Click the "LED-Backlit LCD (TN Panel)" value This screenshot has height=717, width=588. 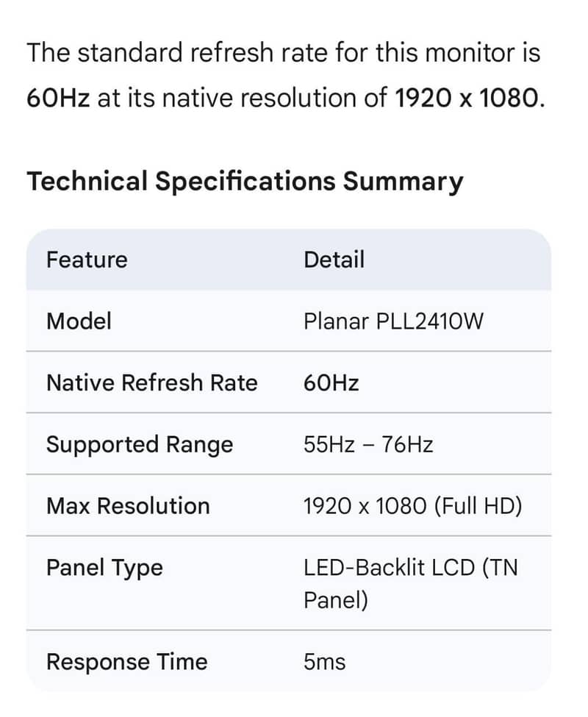(x=410, y=583)
